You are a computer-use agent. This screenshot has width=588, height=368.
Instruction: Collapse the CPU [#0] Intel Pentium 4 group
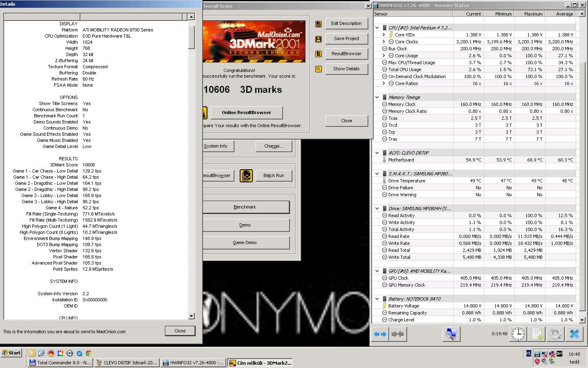[x=377, y=28]
